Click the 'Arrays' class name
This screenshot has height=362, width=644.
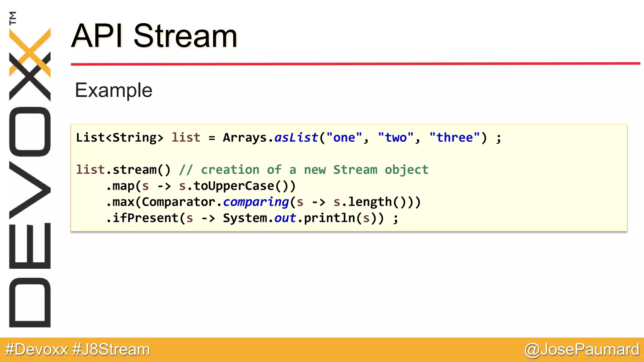245,138
